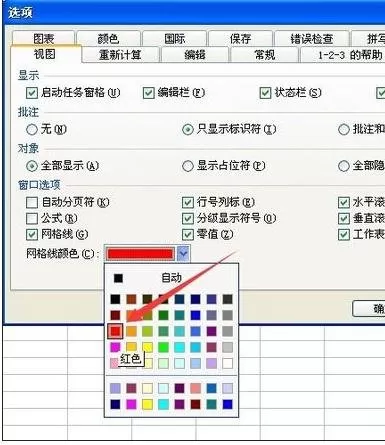Select the 保存 tab
Screen dimensions: 385x445
coord(240,38)
